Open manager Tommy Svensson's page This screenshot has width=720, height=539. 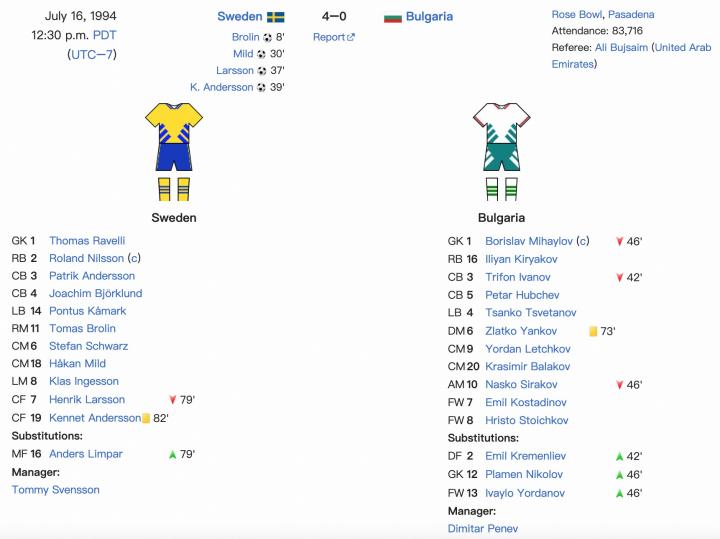[x=56, y=490]
